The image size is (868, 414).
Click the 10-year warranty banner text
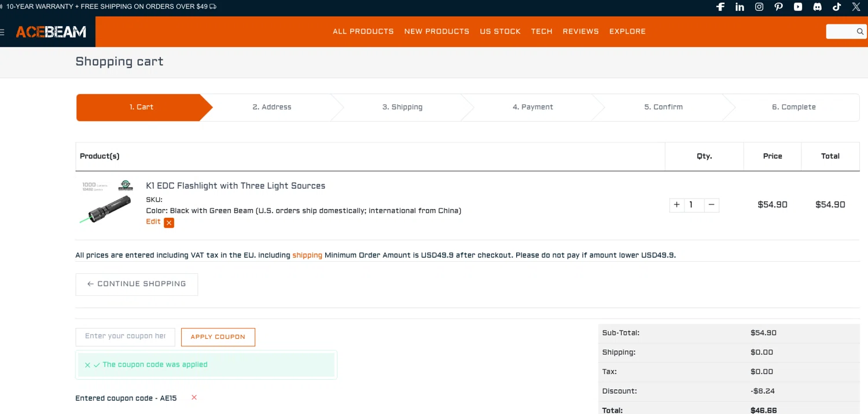(111, 7)
